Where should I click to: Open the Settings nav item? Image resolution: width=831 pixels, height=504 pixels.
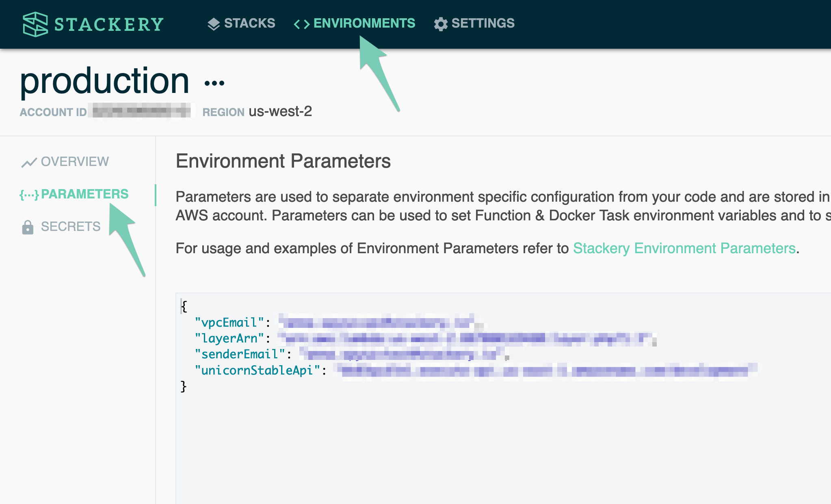click(x=483, y=23)
